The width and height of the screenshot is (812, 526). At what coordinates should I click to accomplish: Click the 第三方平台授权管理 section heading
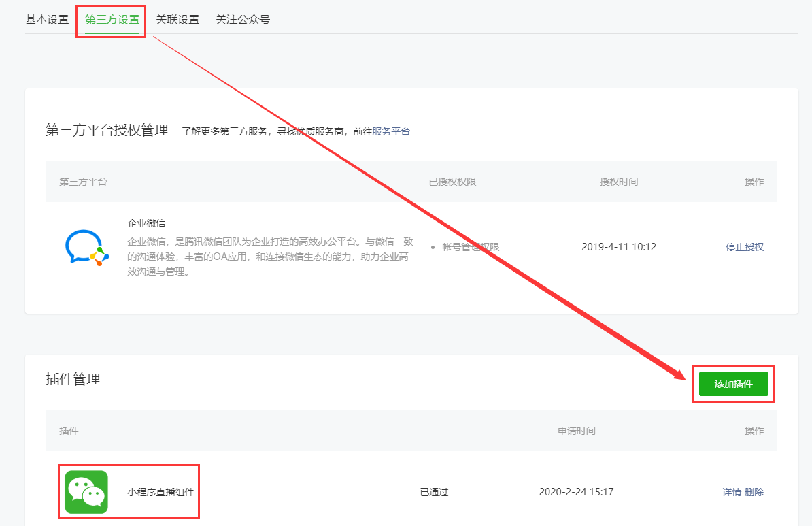107,131
